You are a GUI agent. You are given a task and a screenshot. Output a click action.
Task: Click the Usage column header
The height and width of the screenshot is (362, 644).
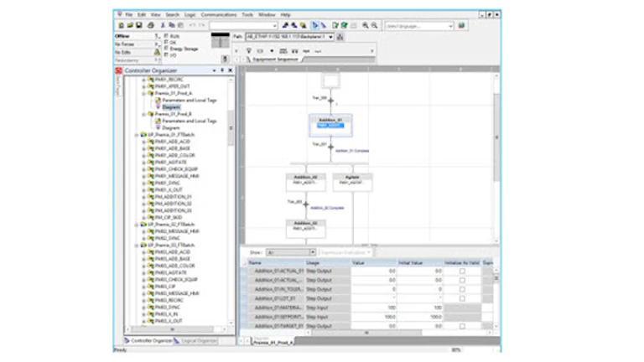[x=328, y=262]
